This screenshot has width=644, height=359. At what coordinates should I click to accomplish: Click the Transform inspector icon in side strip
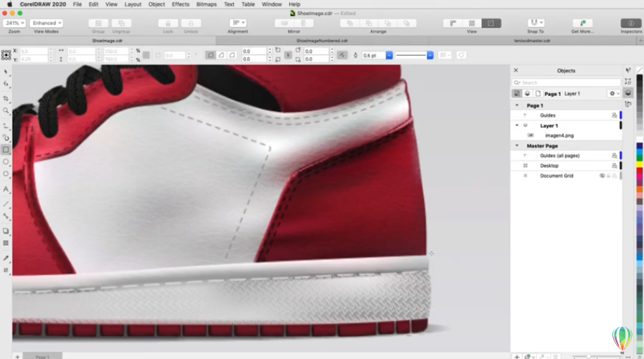click(x=628, y=82)
